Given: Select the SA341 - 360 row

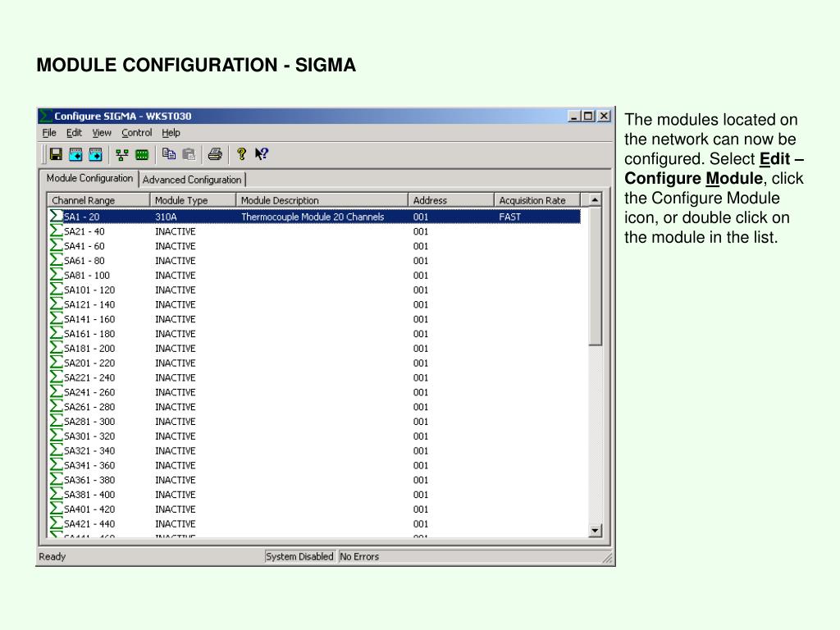Looking at the screenshot, I should point(314,465).
